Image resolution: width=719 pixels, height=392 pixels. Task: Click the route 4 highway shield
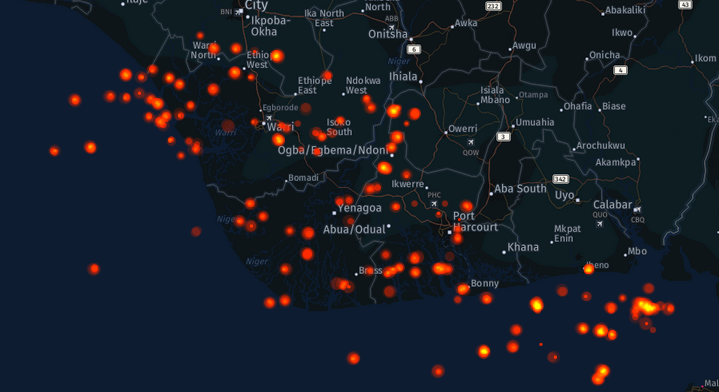tap(620, 70)
